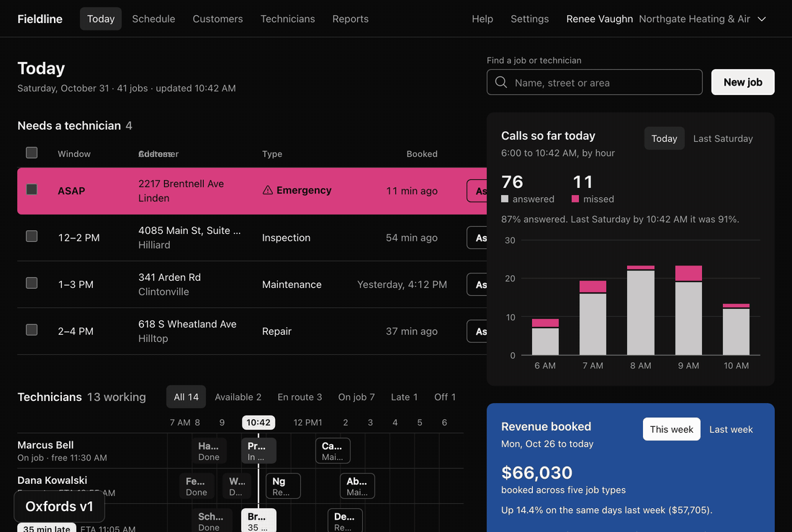Open the Sch... Done job block
This screenshot has height=532, width=792.
[212, 520]
